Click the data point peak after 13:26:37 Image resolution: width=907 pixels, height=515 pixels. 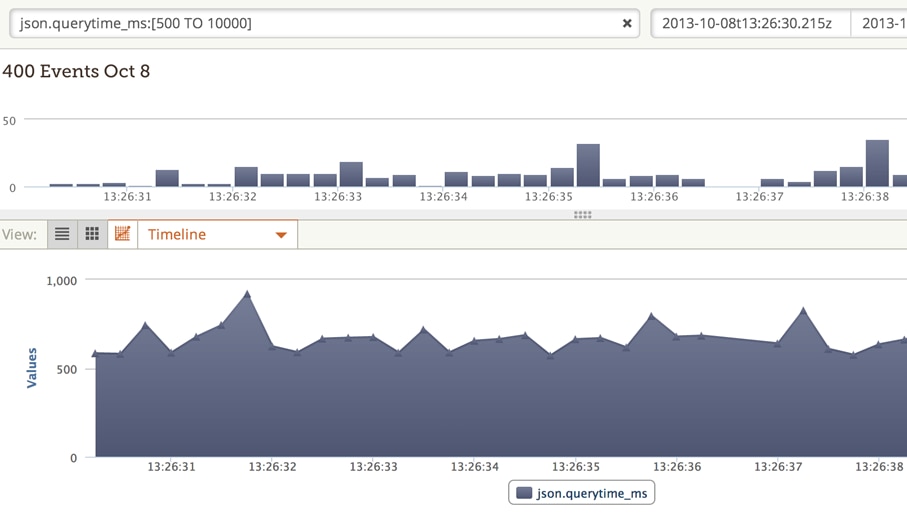pos(803,311)
